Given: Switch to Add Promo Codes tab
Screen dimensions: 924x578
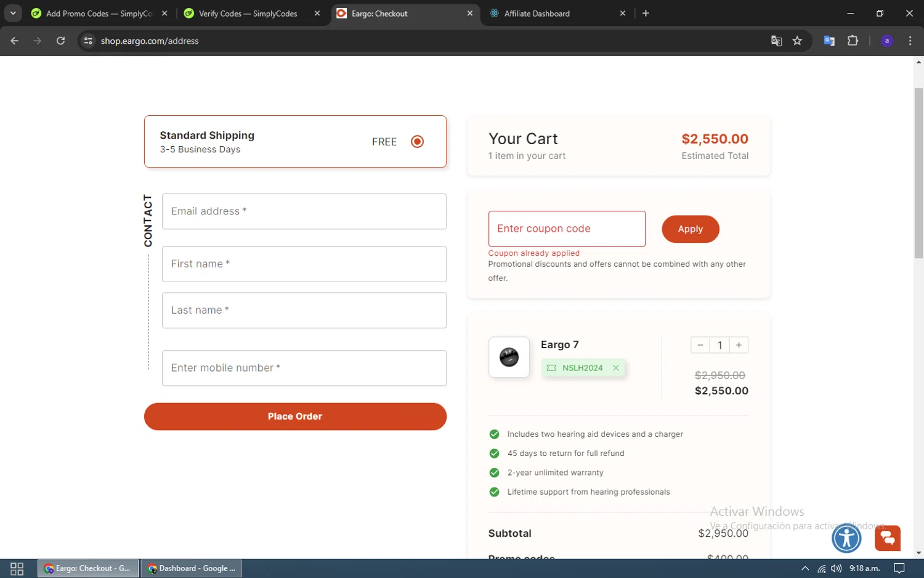Looking at the screenshot, I should [x=99, y=14].
